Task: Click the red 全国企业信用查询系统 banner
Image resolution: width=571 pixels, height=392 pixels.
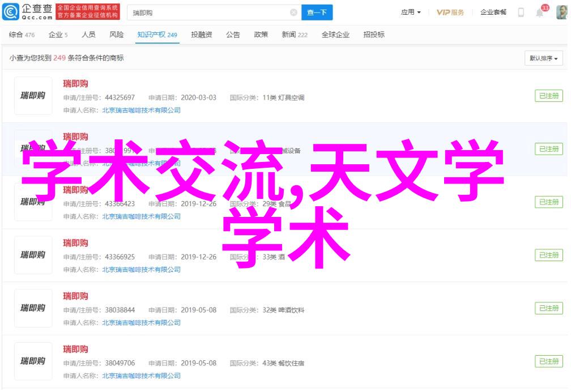Action: pos(88,12)
